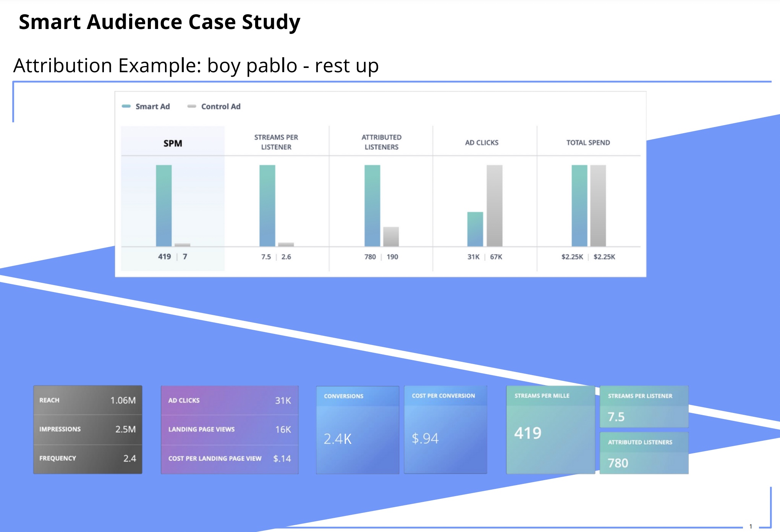Screen dimensions: 780x532
Task: Toggle the Control Ad legend marker
Action: coord(192,106)
